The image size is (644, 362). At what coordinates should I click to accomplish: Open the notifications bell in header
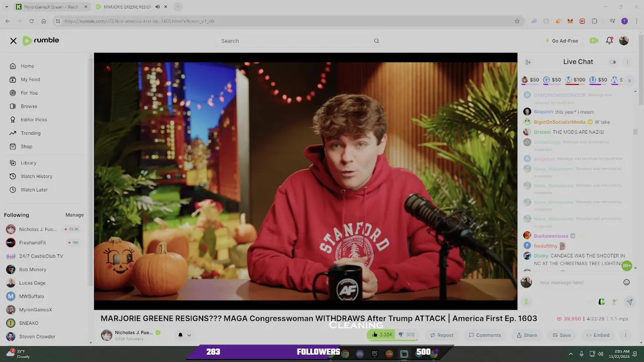(609, 41)
